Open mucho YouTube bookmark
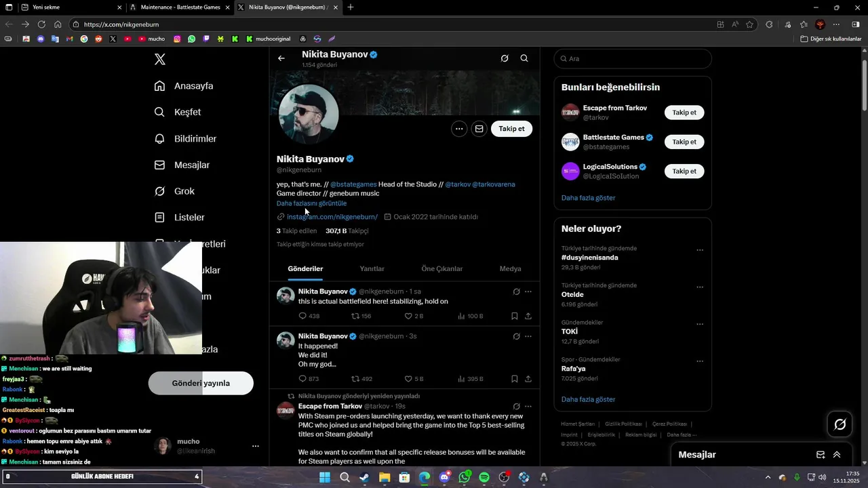This screenshot has width=868, height=488. 152,39
